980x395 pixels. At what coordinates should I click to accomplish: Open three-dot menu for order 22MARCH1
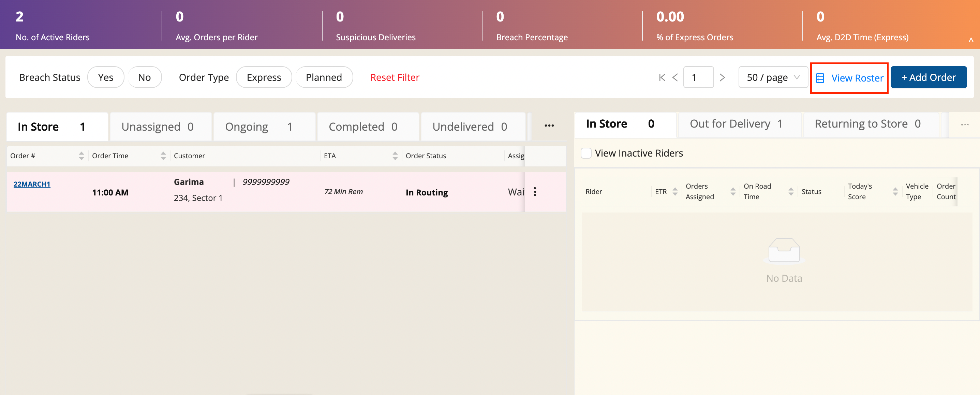pos(535,192)
